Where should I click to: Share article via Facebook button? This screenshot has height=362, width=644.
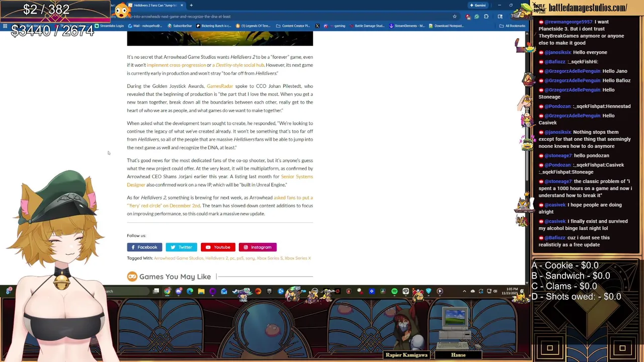click(x=144, y=247)
